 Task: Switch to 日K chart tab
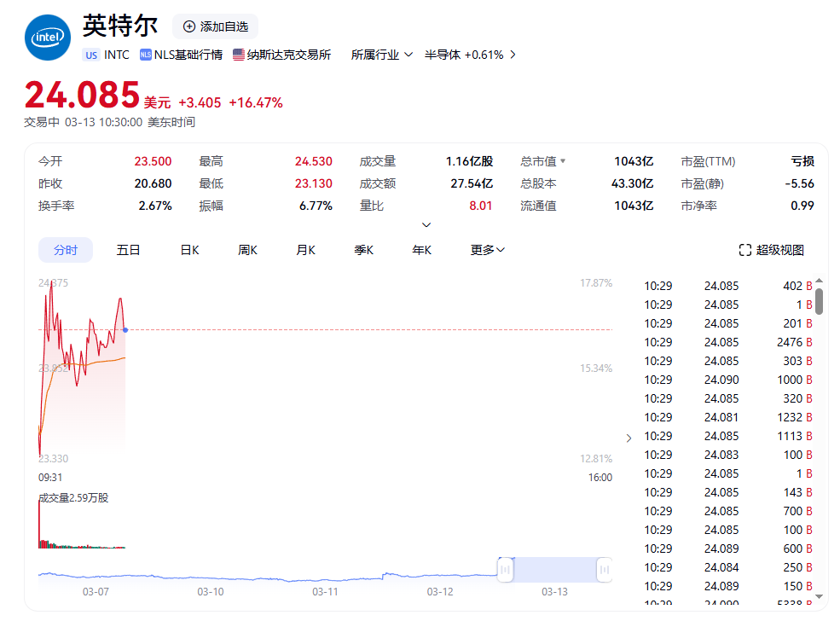[x=189, y=250]
